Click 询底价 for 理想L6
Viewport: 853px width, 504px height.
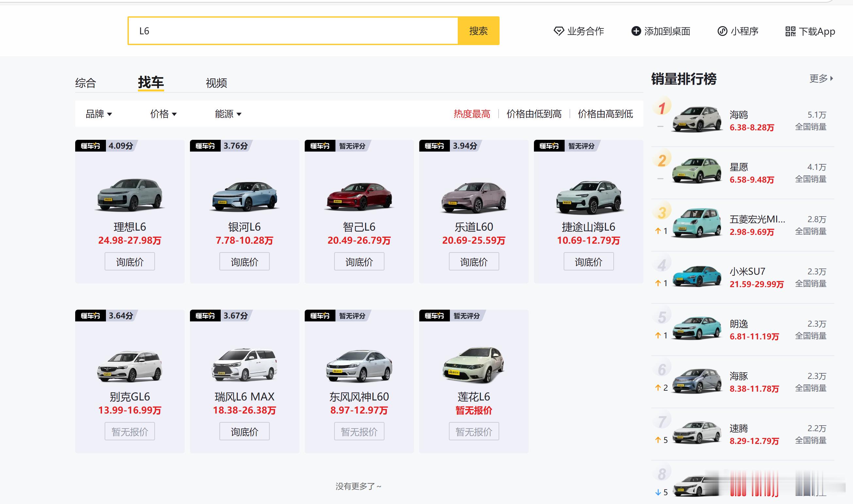click(x=130, y=262)
